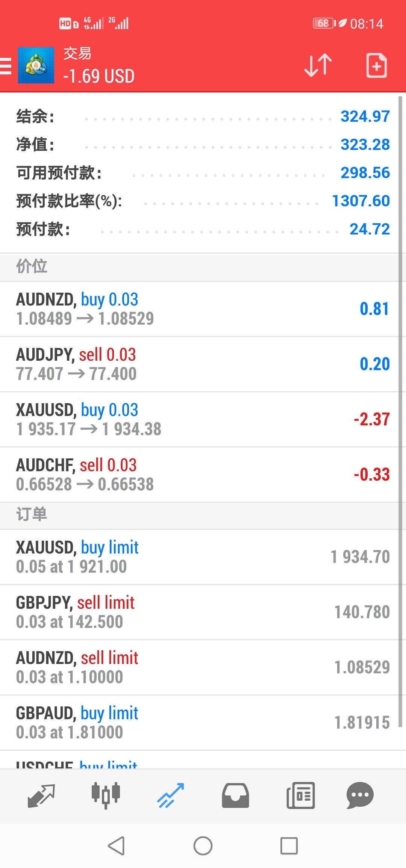This screenshot has height=868, width=406.
Task: Expand the XAUUSD buy 0.03 position
Action: 199,419
